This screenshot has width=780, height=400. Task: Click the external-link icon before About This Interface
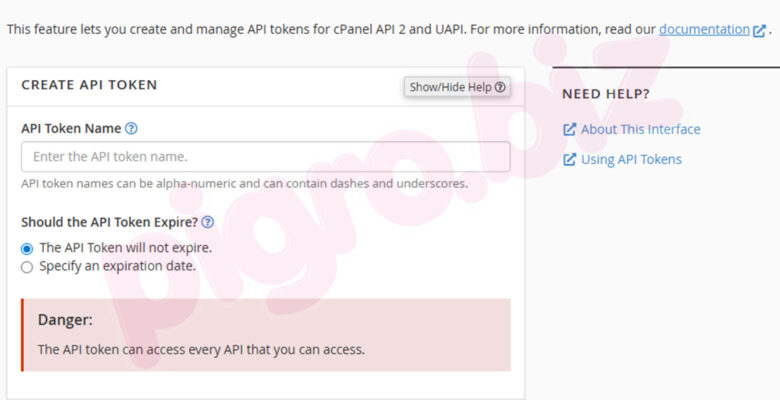click(569, 129)
